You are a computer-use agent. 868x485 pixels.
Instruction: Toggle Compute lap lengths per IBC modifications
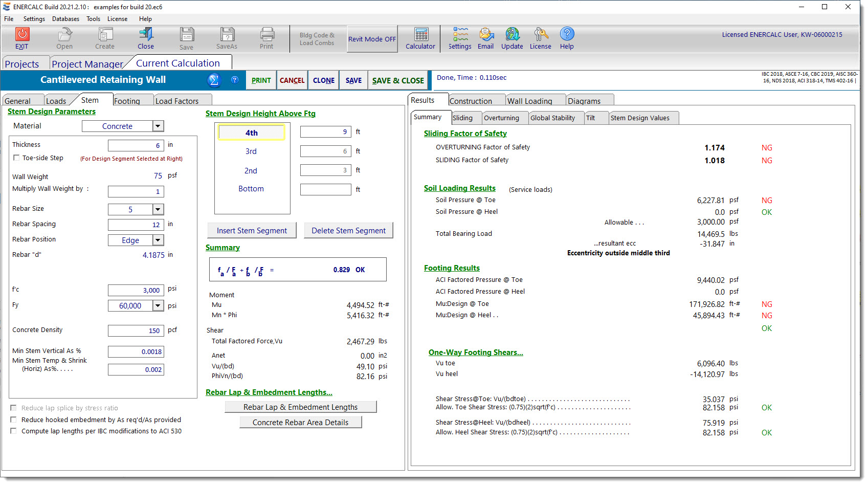(x=14, y=431)
